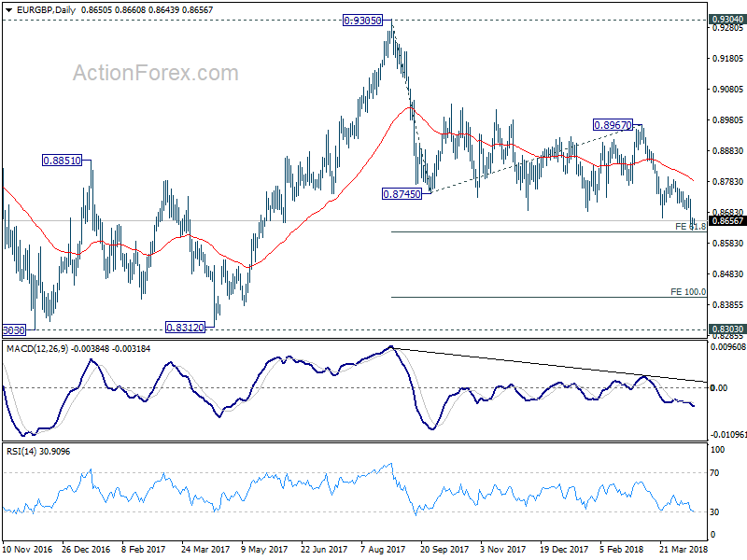This screenshot has width=747, height=560.
Task: Click the RSI 30 level label
Action: point(714,511)
